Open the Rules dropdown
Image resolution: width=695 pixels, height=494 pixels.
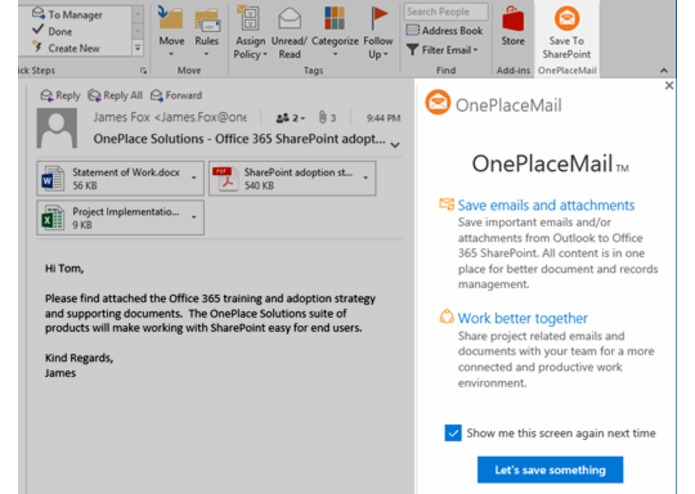pyautogui.click(x=207, y=33)
